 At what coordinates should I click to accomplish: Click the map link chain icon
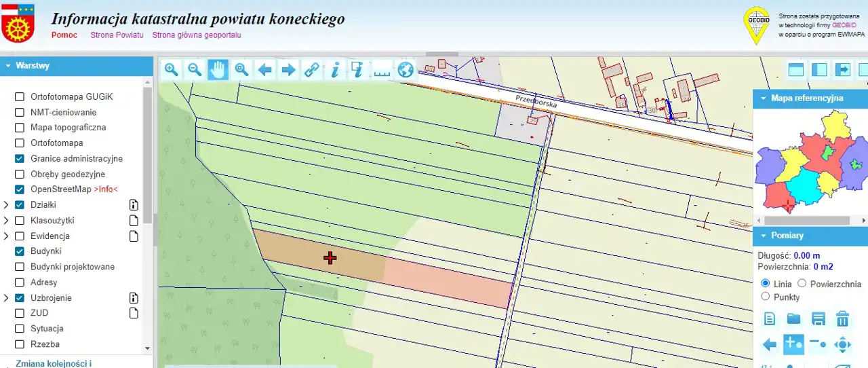pyautogui.click(x=311, y=69)
